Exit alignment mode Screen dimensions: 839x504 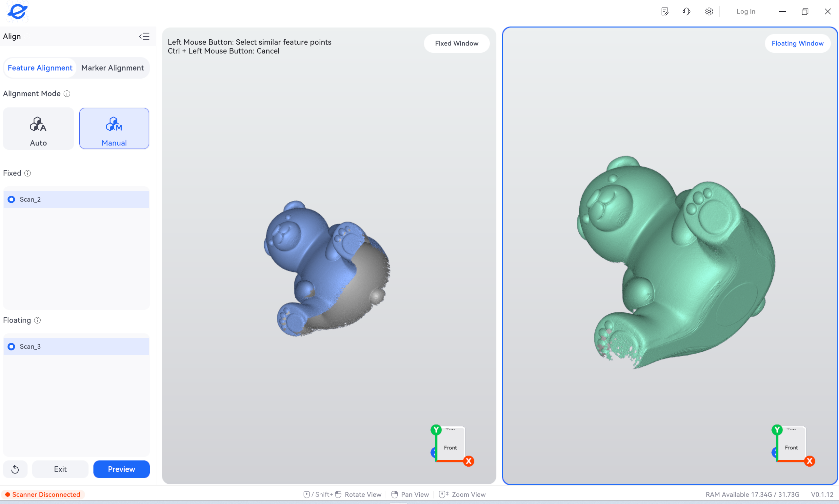tap(60, 469)
